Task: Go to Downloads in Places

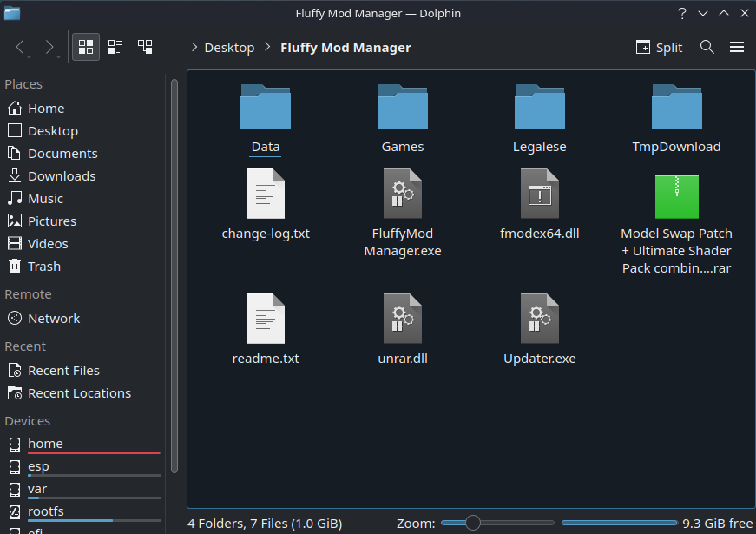Action: pyautogui.click(x=83, y=176)
